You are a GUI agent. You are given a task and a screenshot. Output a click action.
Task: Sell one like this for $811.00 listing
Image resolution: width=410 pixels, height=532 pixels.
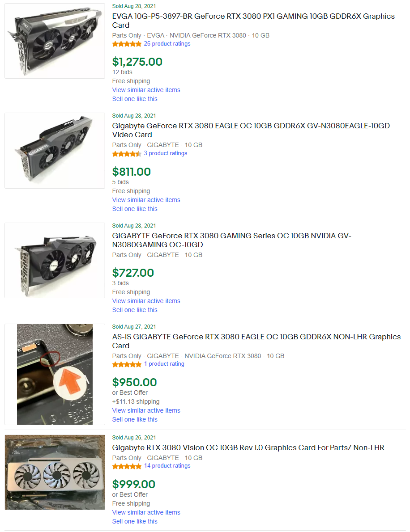click(135, 209)
